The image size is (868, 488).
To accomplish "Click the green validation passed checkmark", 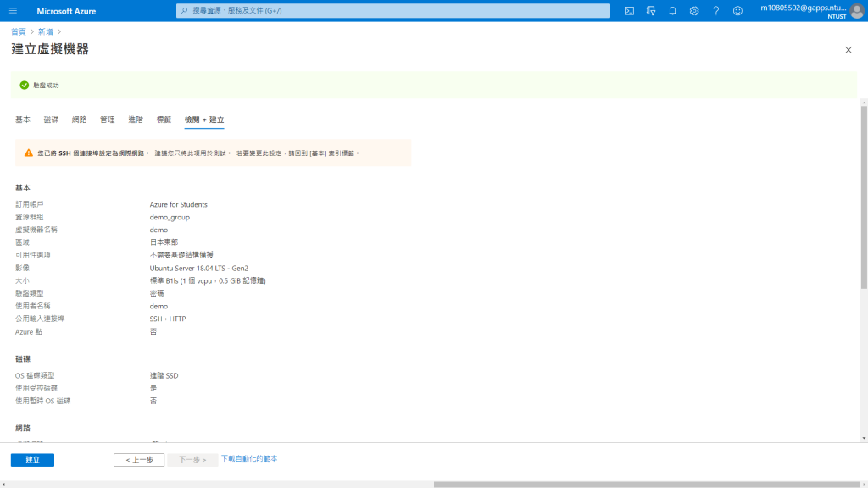I will [25, 86].
